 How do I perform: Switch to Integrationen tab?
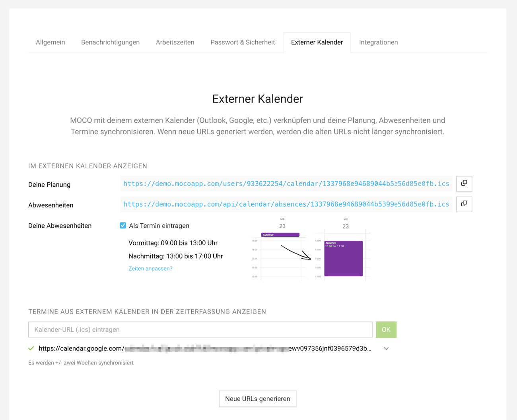[x=378, y=42]
